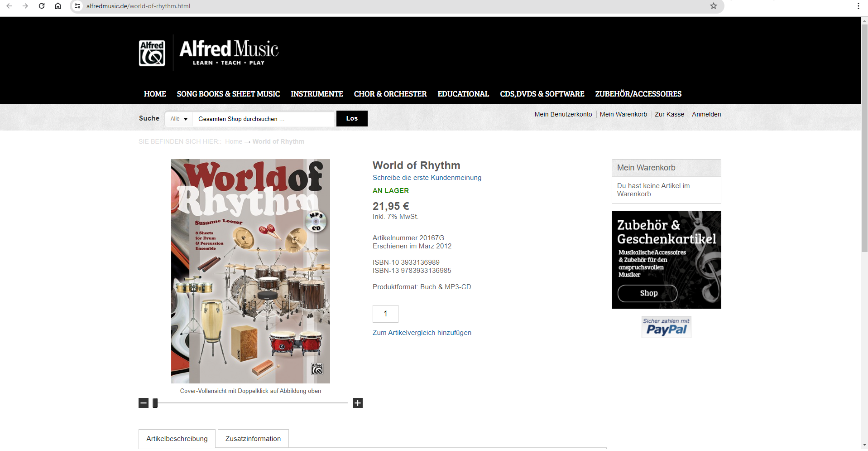The height and width of the screenshot is (451, 868).
Task: Bookmark this page with the star icon
Action: point(714,6)
